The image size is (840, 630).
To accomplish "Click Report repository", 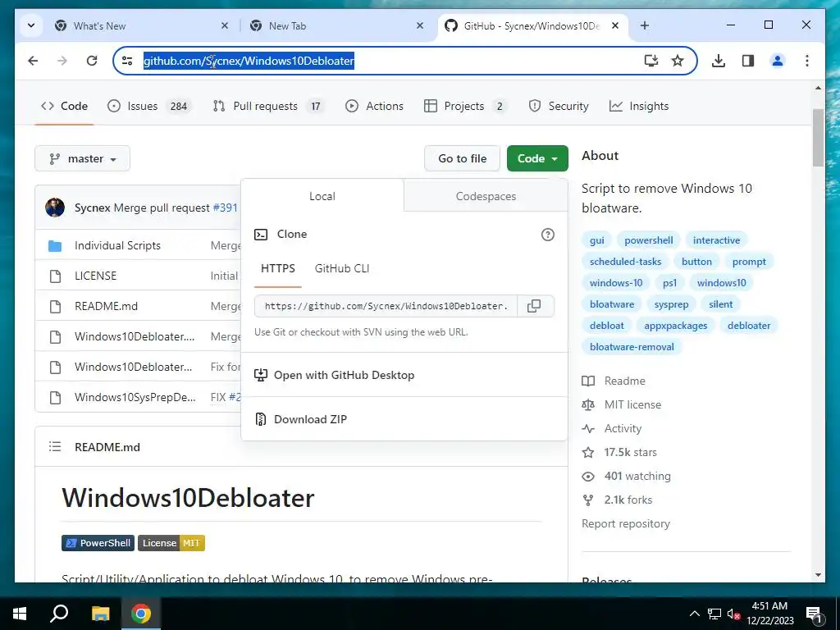I will pos(626,523).
